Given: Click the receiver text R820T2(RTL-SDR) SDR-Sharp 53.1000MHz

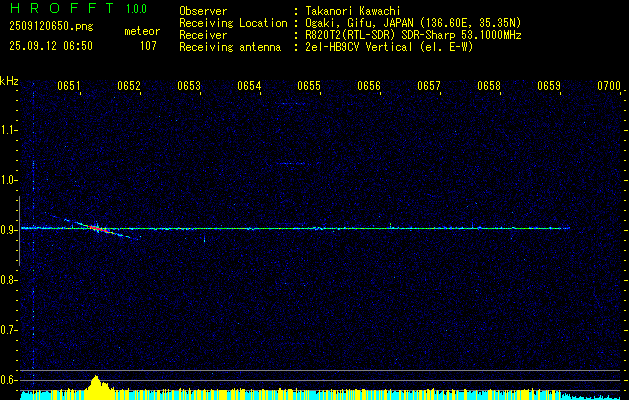Looking at the screenshot, I should (x=413, y=35).
